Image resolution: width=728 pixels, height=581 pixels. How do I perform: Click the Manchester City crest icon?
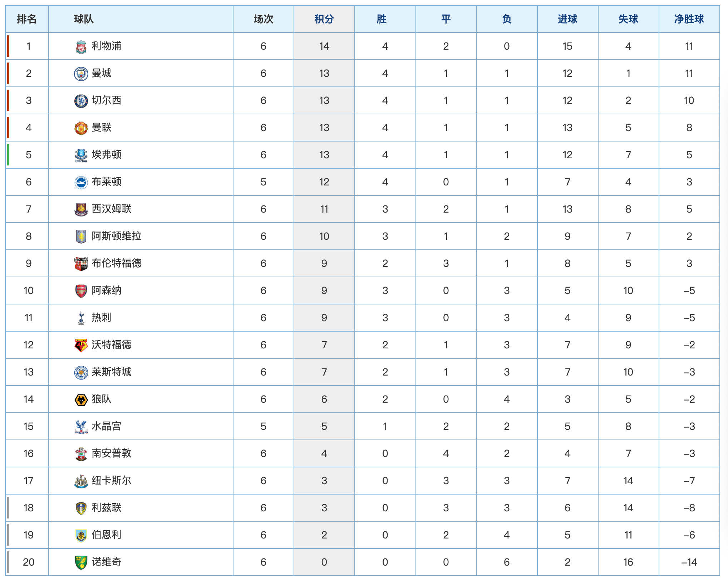(x=81, y=74)
